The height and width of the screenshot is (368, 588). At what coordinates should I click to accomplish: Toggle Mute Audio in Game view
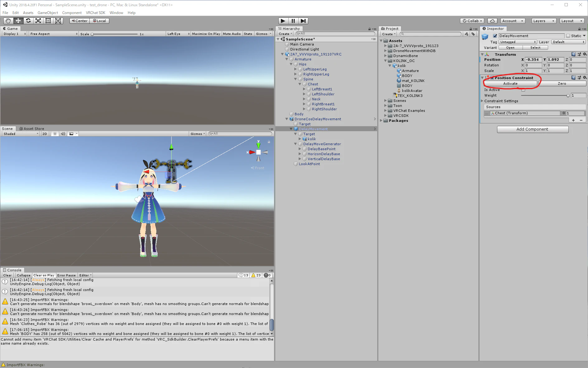(x=232, y=34)
